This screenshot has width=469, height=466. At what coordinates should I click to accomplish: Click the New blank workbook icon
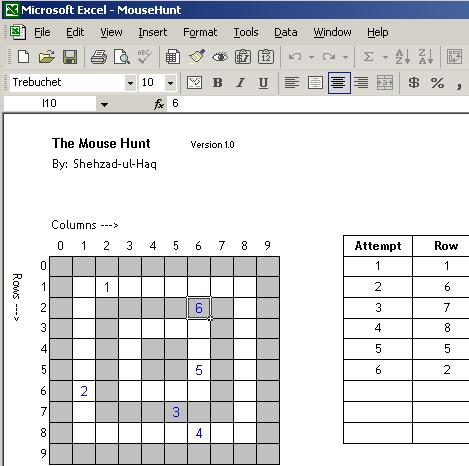pyautogui.click(x=23, y=57)
